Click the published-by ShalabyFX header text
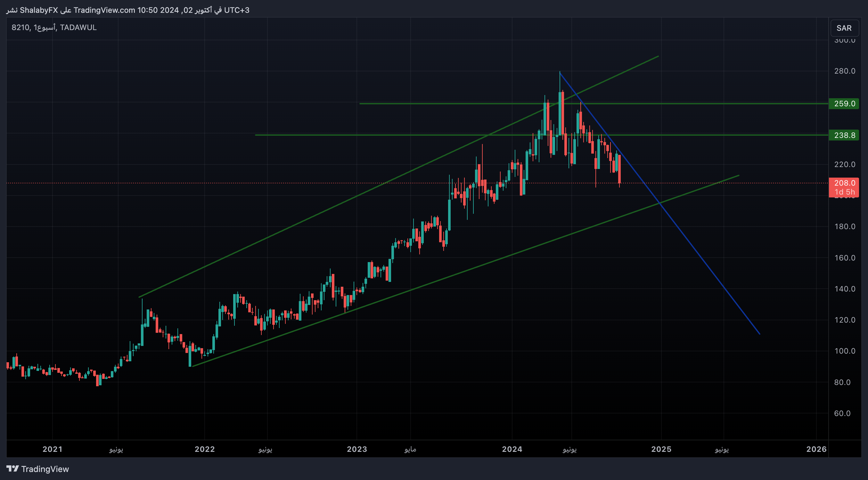 point(128,10)
